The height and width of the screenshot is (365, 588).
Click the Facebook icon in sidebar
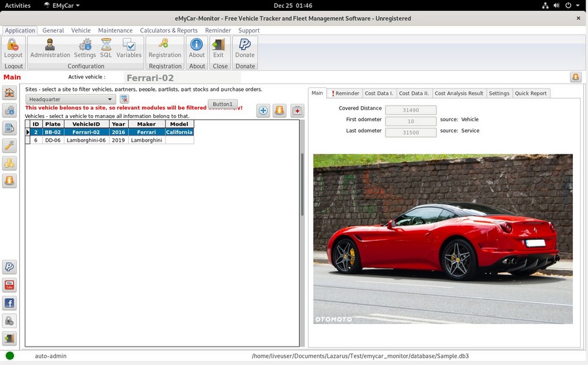point(9,302)
